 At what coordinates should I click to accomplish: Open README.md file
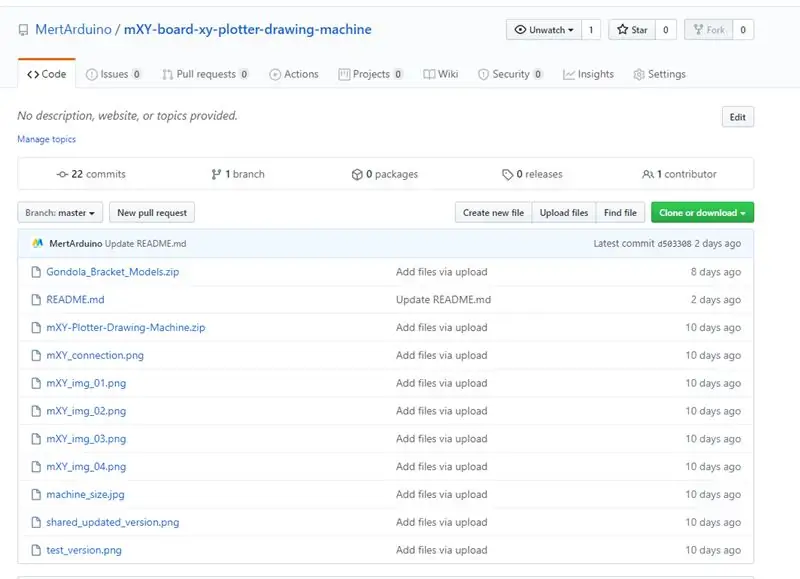(76, 299)
